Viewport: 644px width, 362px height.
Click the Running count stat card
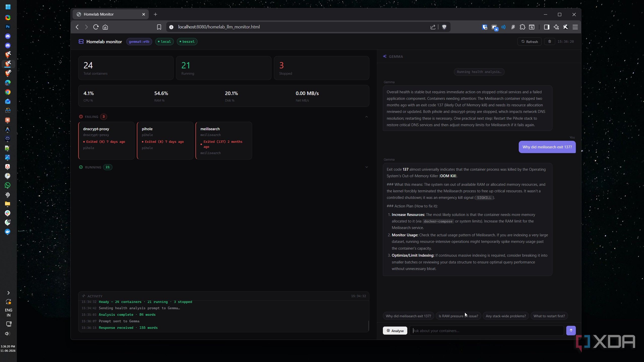pyautogui.click(x=224, y=68)
